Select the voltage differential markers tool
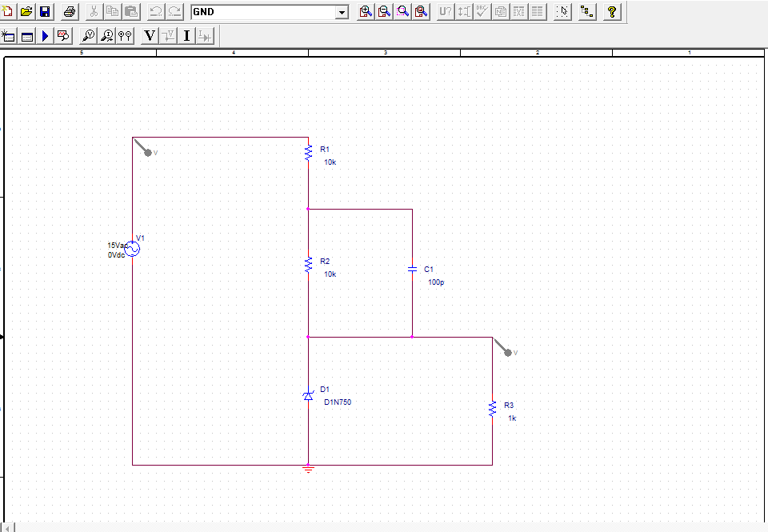 tap(126, 36)
